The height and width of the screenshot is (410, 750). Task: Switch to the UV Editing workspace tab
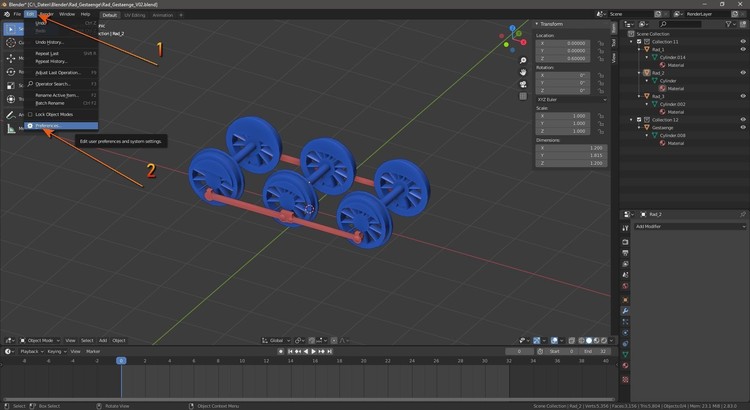pyautogui.click(x=134, y=15)
